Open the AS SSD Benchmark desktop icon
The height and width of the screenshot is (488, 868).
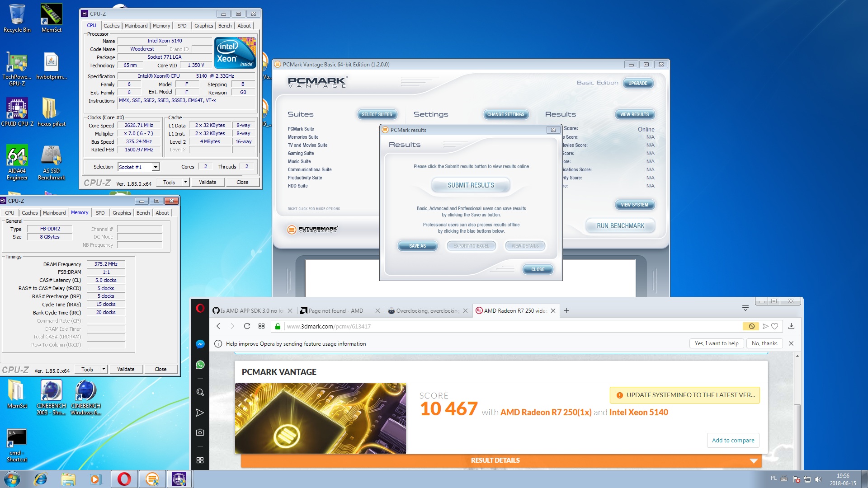[51, 163]
